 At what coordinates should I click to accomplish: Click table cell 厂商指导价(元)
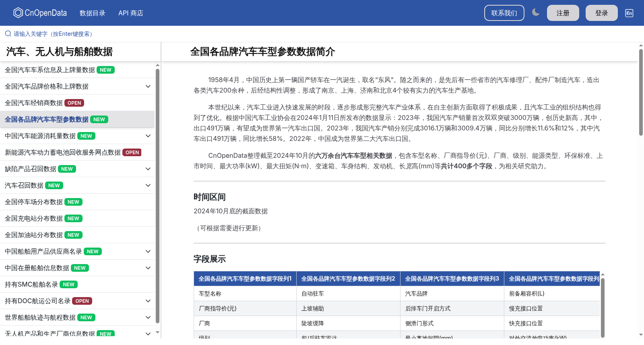pyautogui.click(x=245, y=308)
